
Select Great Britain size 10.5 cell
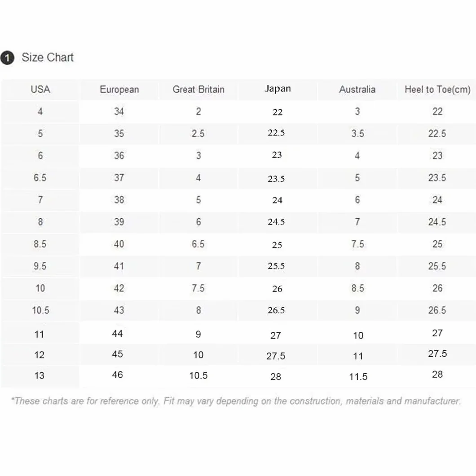pyautogui.click(x=198, y=375)
